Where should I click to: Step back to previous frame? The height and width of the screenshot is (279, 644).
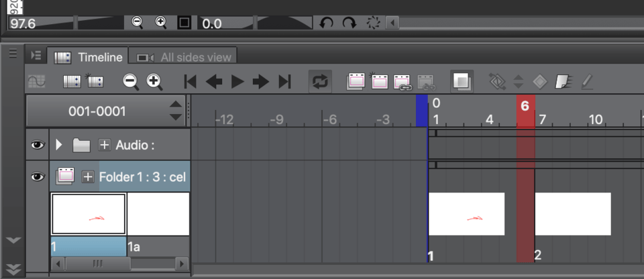[x=213, y=81]
